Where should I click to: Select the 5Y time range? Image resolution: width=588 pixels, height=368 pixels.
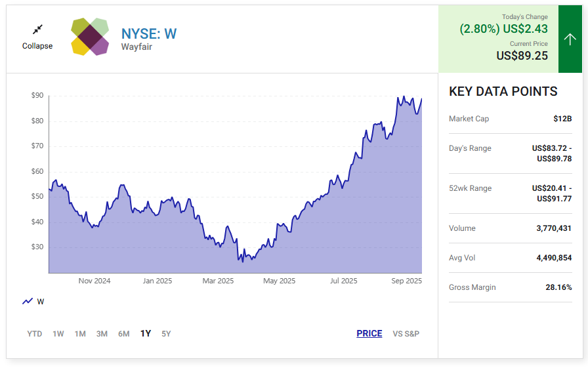tap(166, 333)
